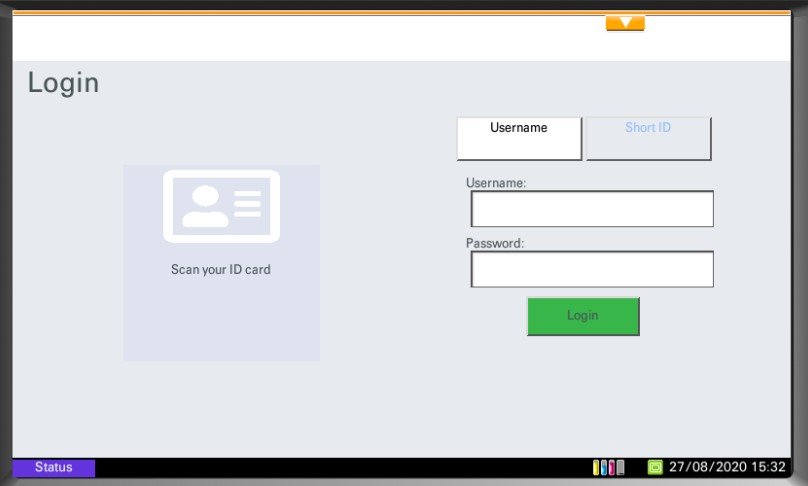Check the magenta toner level bar
Screen dimensions: 808x486
point(612,467)
